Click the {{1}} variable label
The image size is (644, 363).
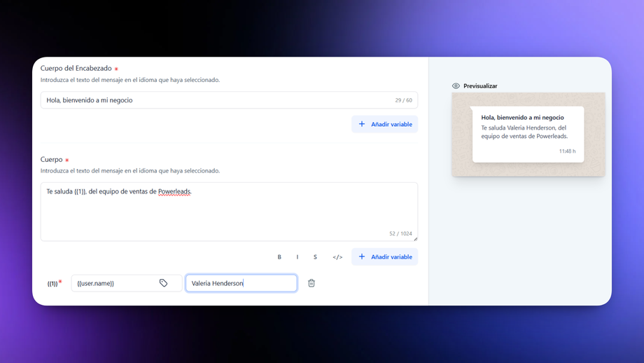52,283
